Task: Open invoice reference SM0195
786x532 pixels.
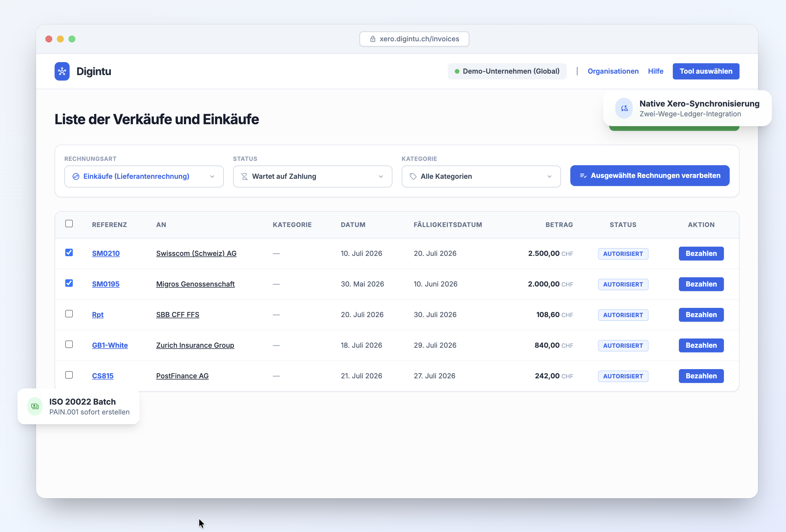Action: [x=106, y=284]
